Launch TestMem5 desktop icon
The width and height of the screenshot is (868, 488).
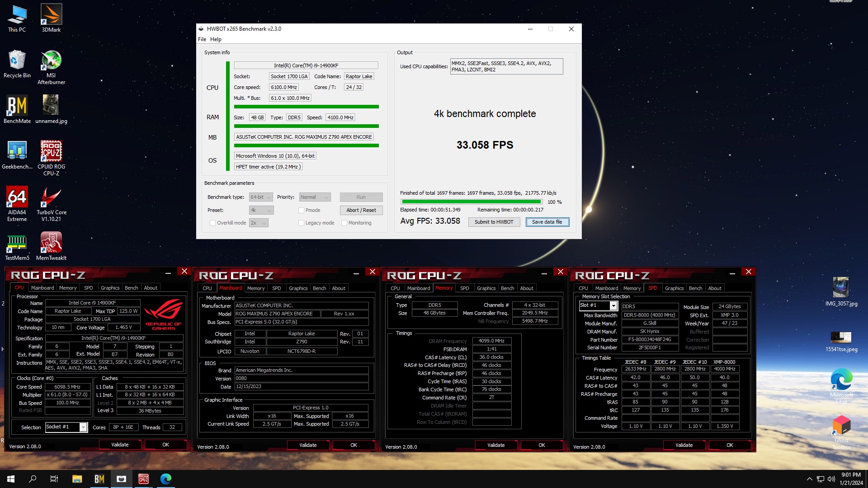tap(17, 246)
